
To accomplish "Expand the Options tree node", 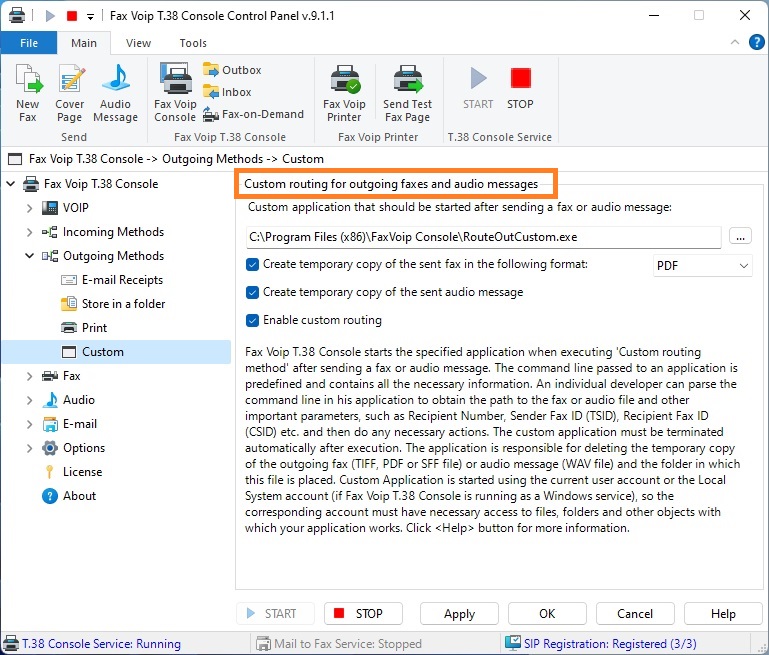I will coord(29,448).
